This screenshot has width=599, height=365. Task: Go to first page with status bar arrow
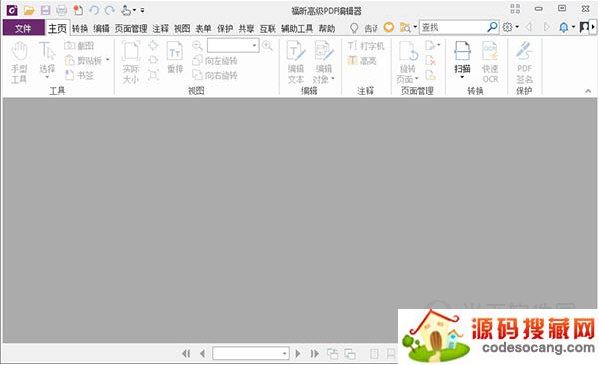click(186, 354)
